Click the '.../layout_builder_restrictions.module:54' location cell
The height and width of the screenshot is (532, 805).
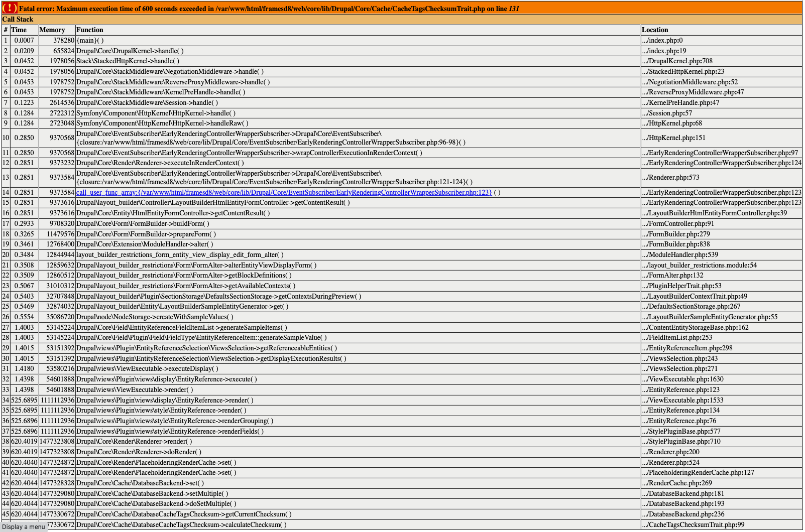click(722, 265)
